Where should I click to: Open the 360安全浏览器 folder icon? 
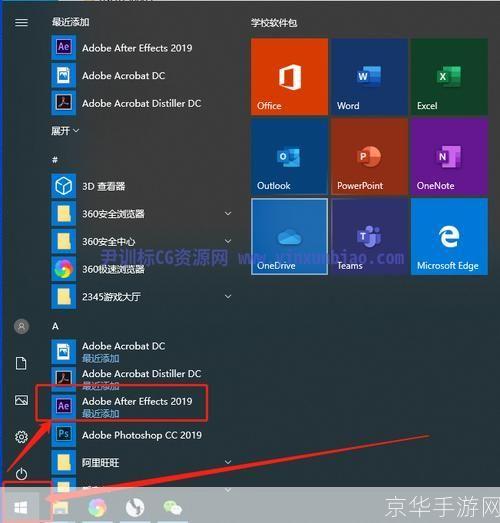pos(63,213)
